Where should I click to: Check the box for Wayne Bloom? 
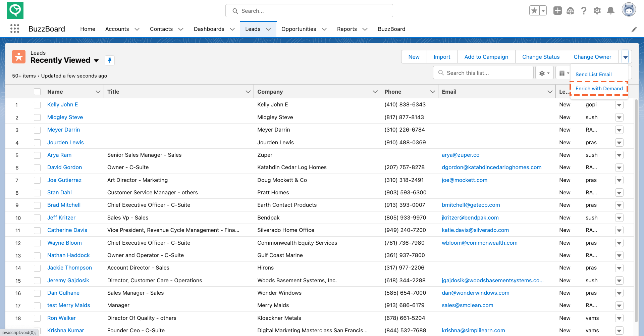coord(37,243)
